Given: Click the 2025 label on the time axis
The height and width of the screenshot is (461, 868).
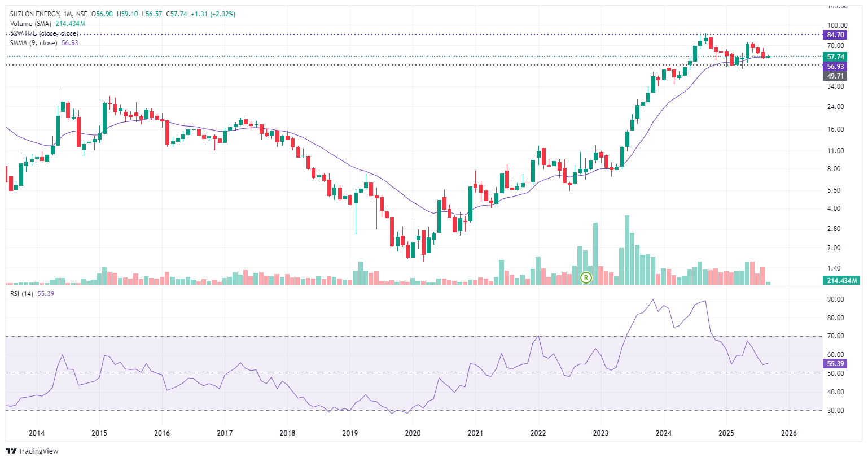Looking at the screenshot, I should click(x=726, y=433).
